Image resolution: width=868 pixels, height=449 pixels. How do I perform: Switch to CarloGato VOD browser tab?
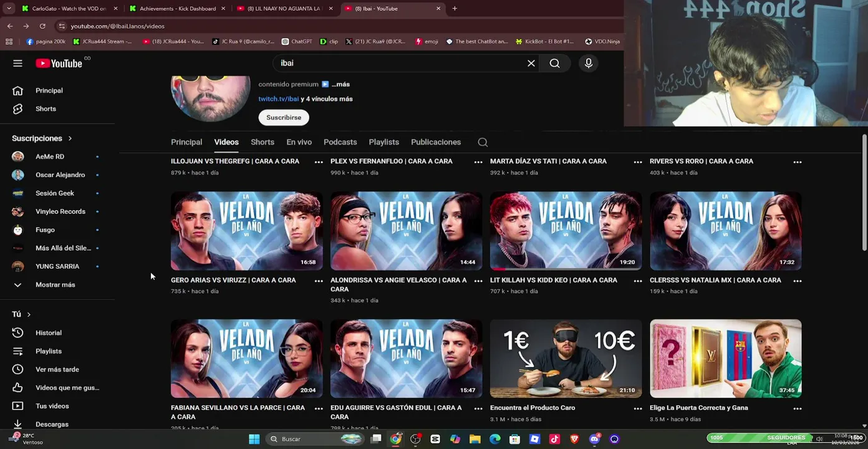(x=69, y=9)
